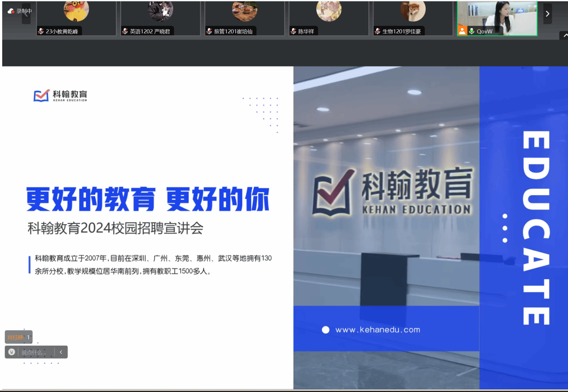Click muted mic icon beside 陈华祥

coord(293,31)
